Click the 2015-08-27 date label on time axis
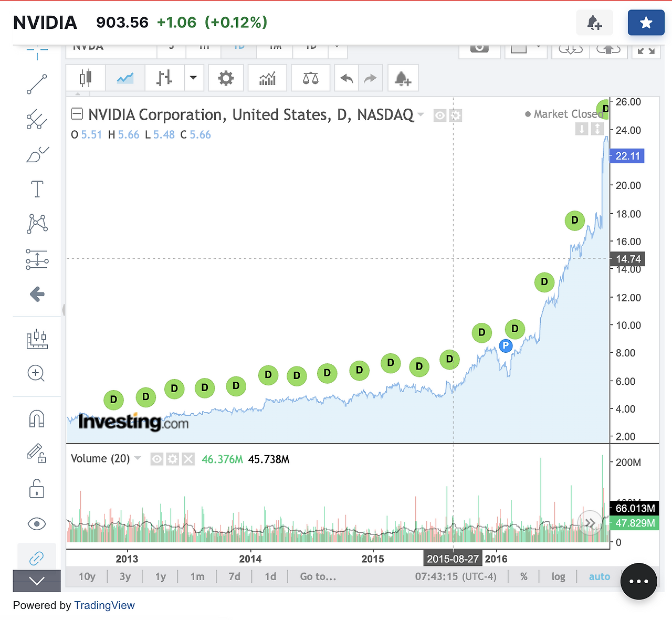The height and width of the screenshot is (620, 672). (x=453, y=559)
